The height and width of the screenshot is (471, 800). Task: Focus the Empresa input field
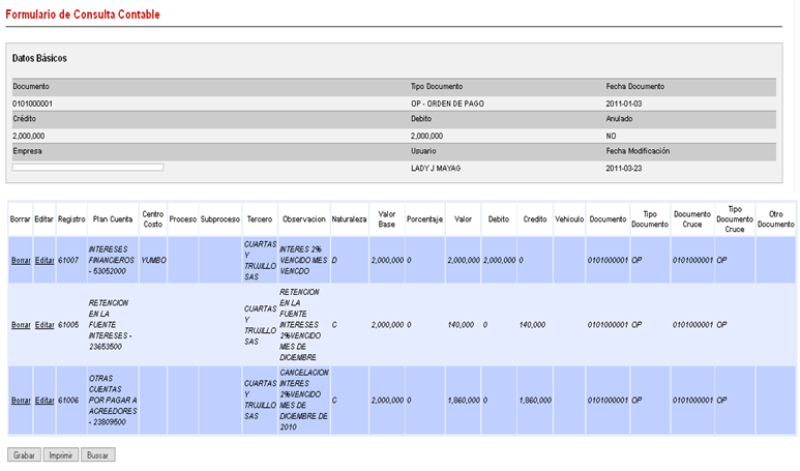[87, 167]
